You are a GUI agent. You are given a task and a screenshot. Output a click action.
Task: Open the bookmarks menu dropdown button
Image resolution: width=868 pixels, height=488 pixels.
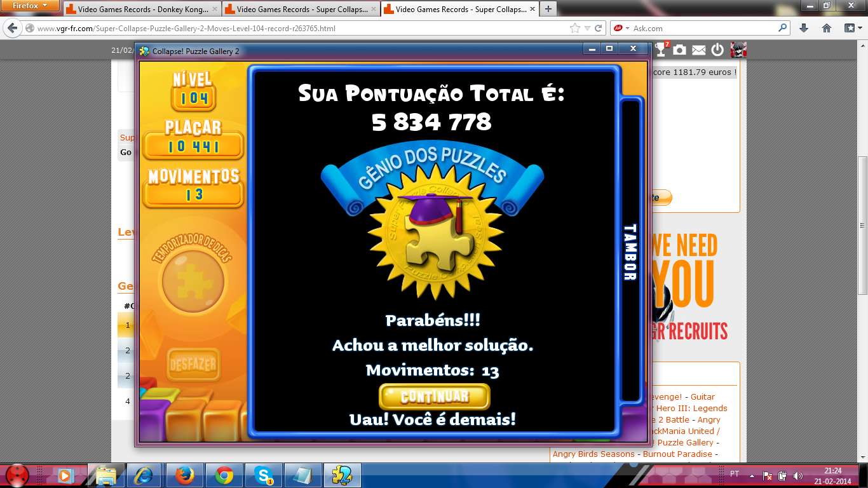pyautogui.click(x=852, y=28)
